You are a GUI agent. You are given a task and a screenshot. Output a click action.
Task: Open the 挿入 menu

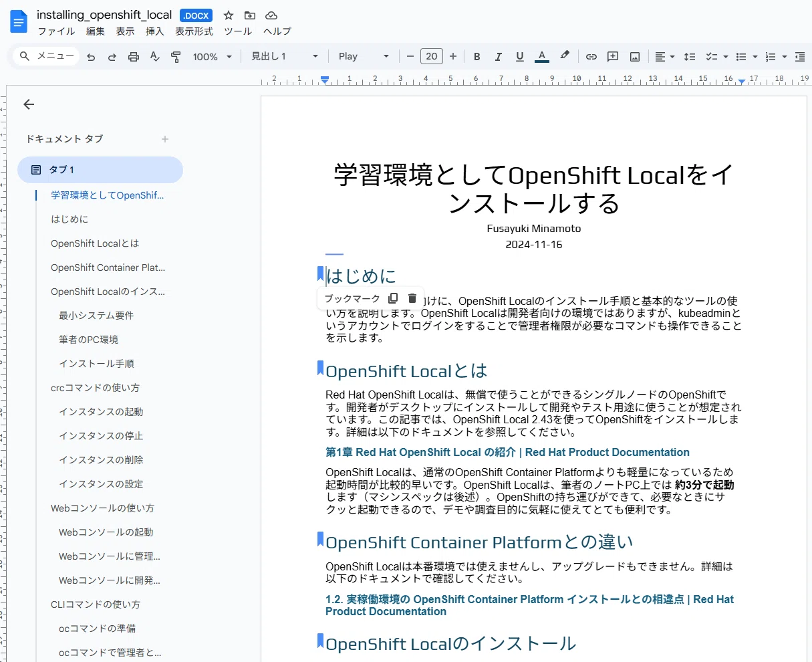(x=154, y=31)
